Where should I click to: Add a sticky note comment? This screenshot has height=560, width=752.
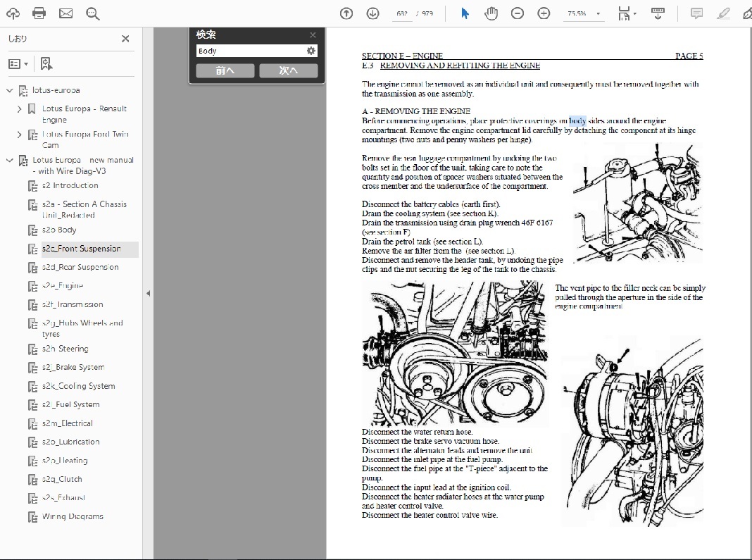tap(696, 13)
